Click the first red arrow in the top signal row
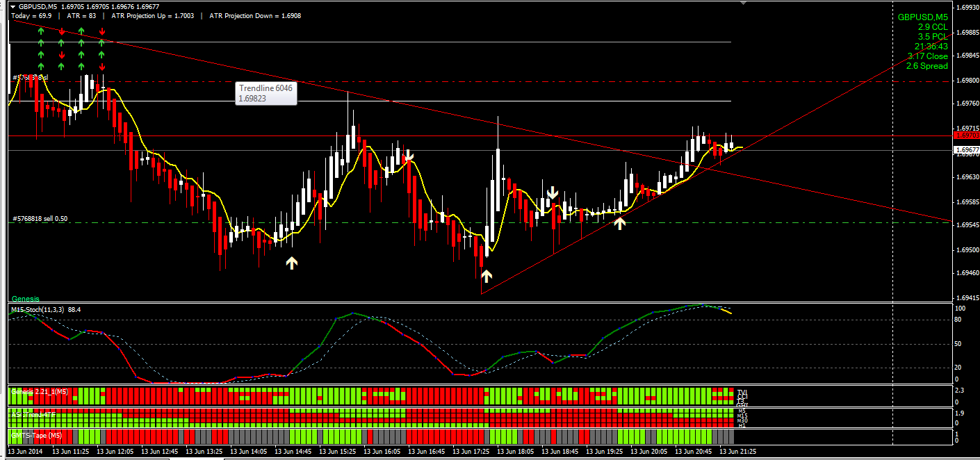This screenshot has width=980, height=460. pos(61,31)
